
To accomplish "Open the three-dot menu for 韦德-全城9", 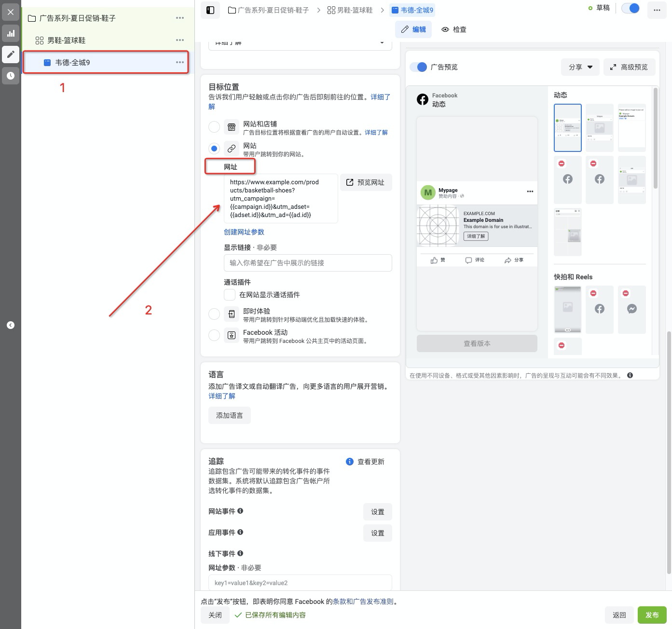I will (180, 62).
